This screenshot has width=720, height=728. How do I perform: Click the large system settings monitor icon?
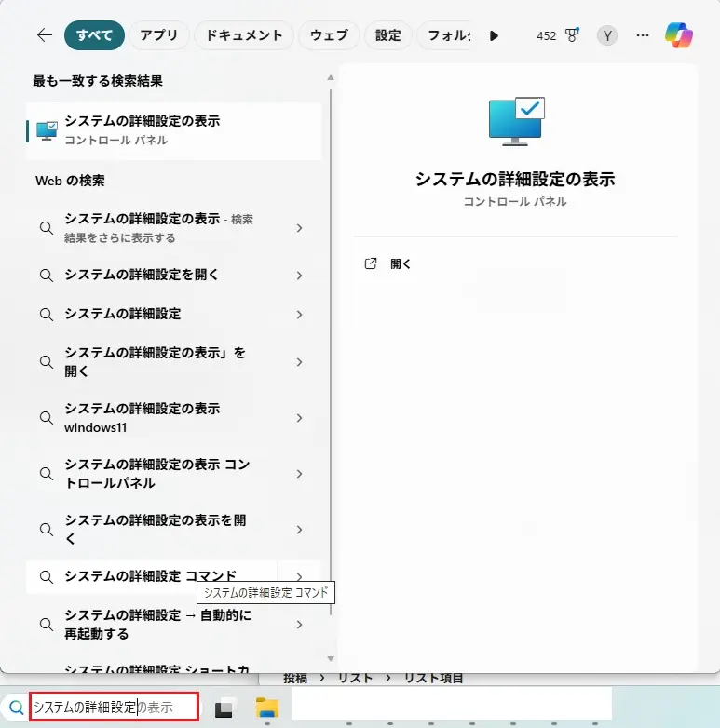(x=516, y=121)
